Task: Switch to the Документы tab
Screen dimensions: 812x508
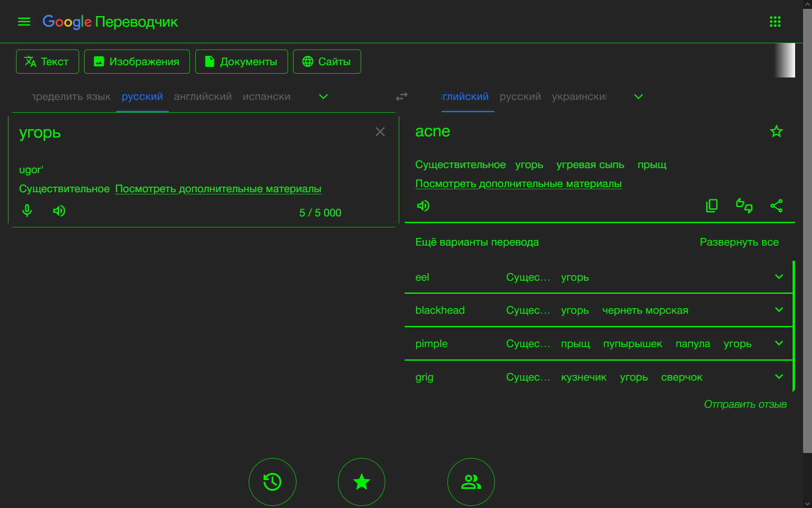Action: point(241,62)
